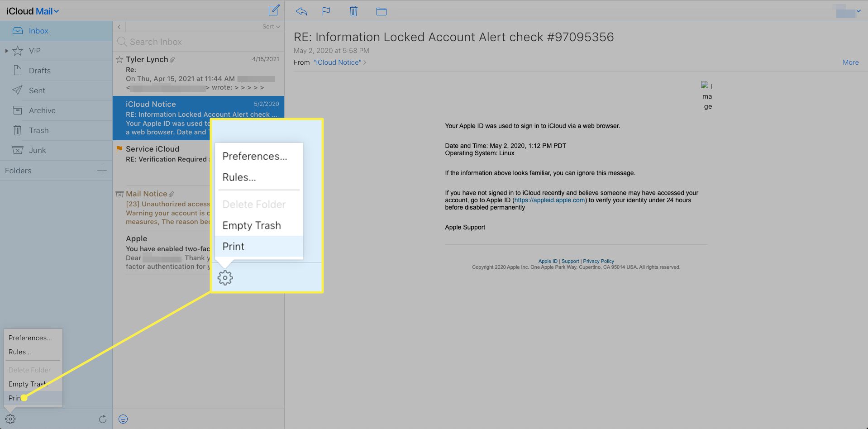Star the Tyler Lynch message

point(119,59)
